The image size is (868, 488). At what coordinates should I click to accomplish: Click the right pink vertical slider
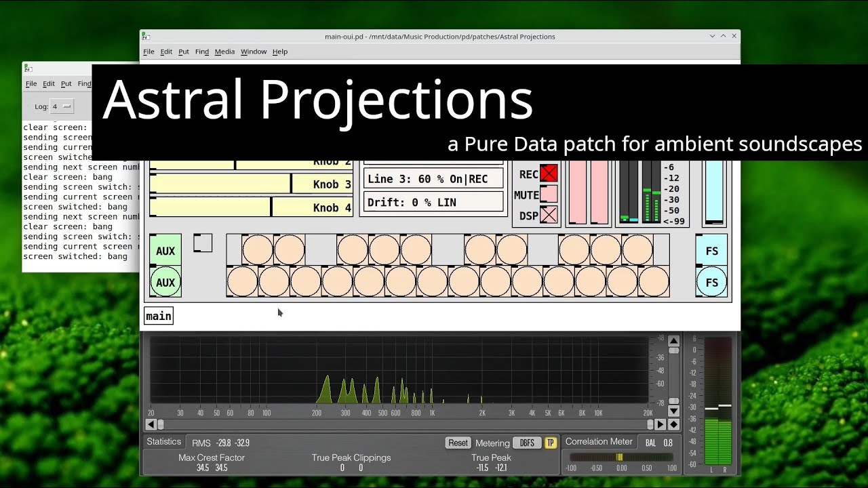point(599,192)
